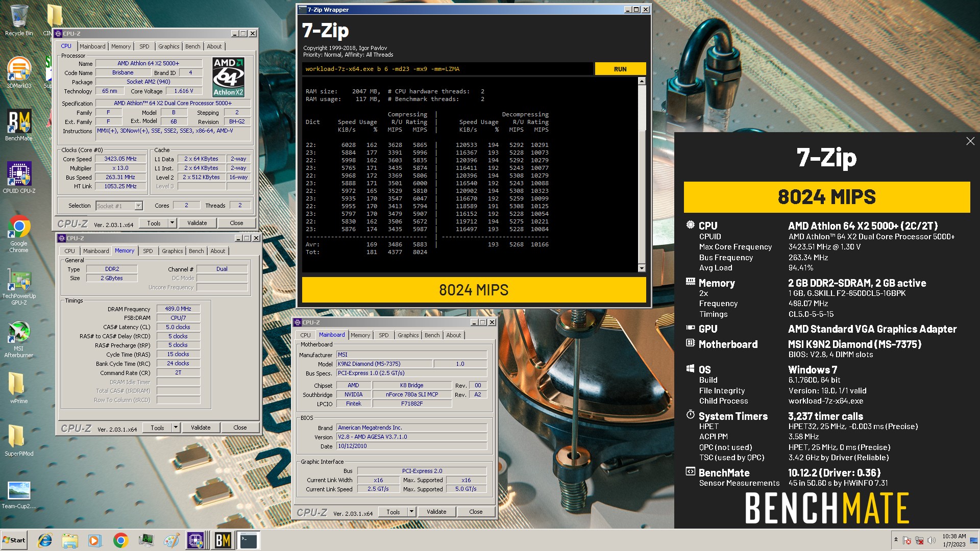Launch Google Chrome desktop shortcut
This screenshot has width=980, height=551.
[x=19, y=234]
